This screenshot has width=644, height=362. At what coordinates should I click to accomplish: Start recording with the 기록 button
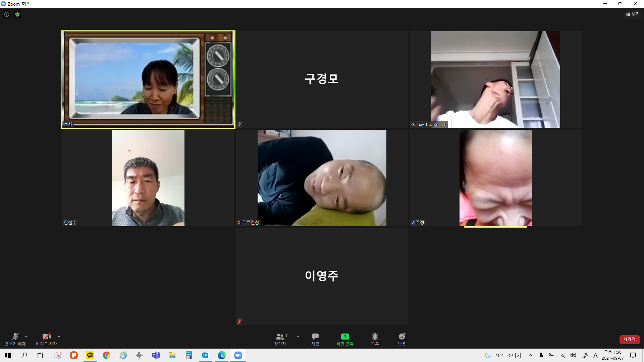coord(375,339)
